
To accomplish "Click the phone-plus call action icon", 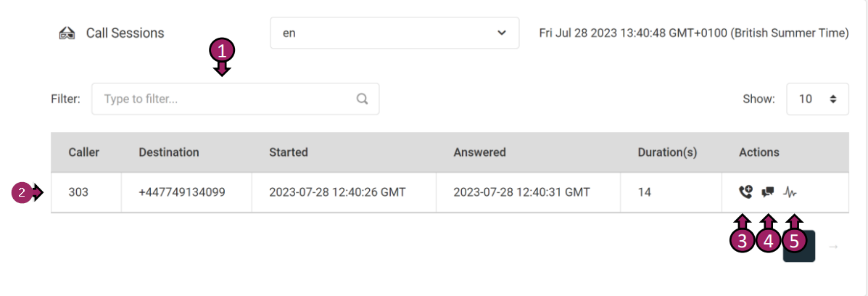I will 745,192.
